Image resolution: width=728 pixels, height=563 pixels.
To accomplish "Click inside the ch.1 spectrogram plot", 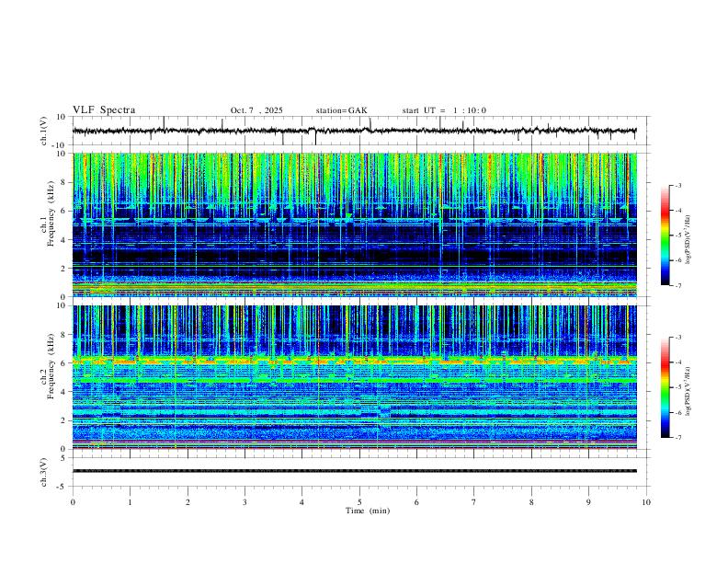I will pos(354,224).
